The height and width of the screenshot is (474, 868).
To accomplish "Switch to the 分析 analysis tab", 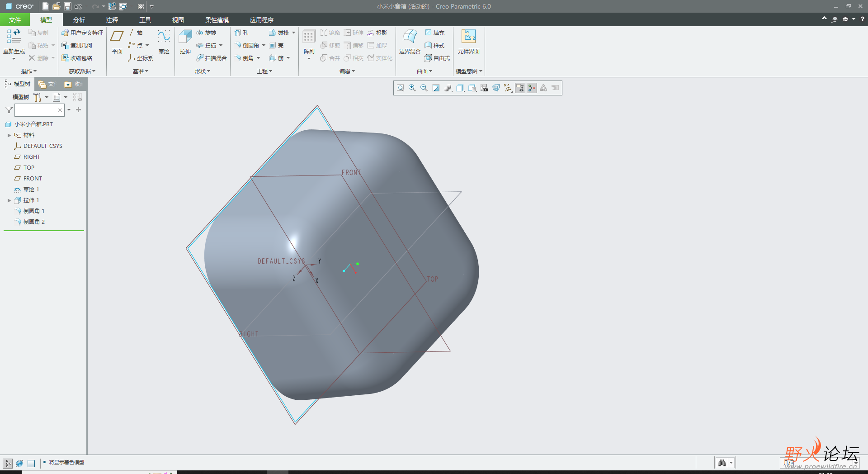I will [79, 20].
